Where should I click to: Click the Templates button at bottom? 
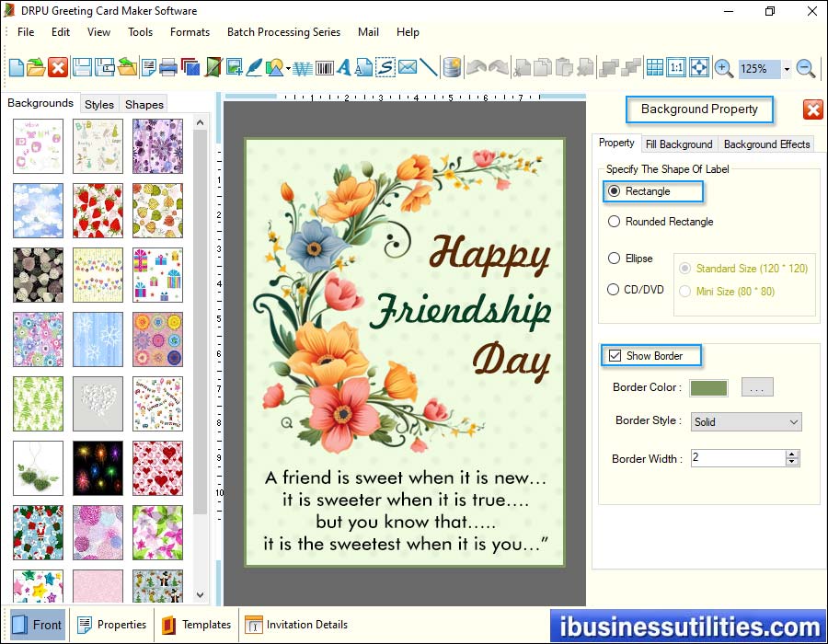tap(196, 625)
